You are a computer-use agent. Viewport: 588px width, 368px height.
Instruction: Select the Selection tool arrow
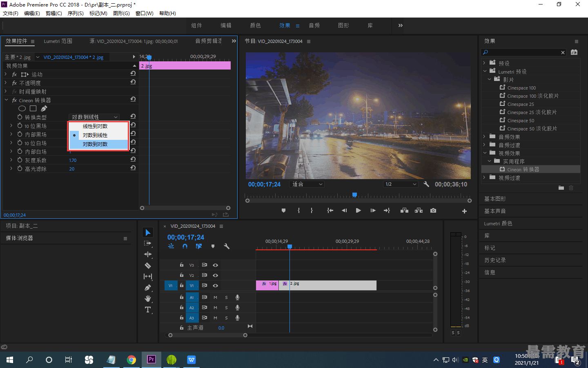[x=148, y=232]
